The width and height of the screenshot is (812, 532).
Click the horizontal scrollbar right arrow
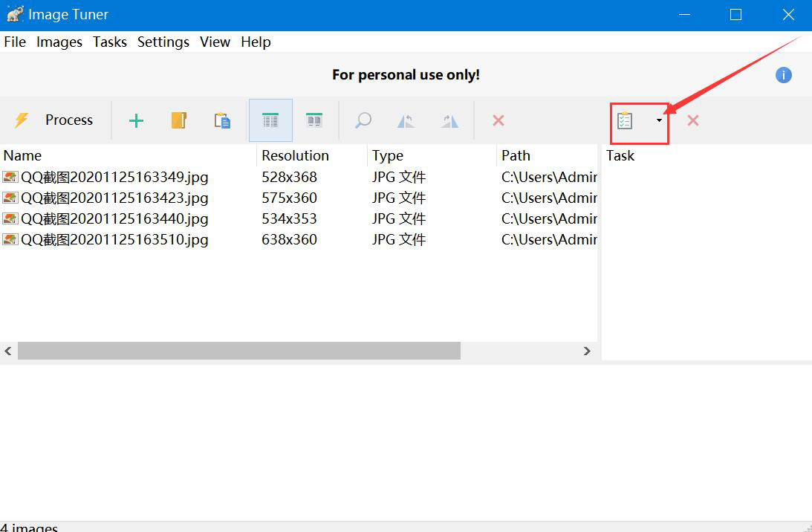(x=587, y=351)
